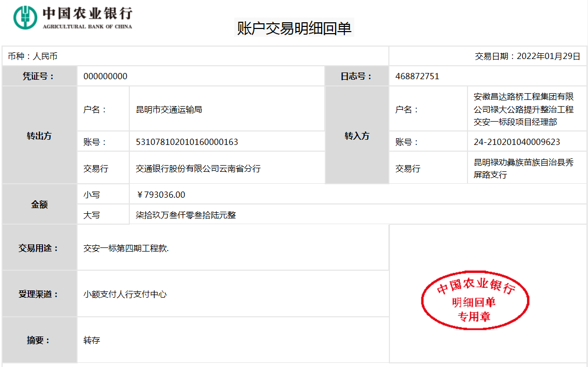Click the log number 468872751
The width and height of the screenshot is (588, 367).
(x=417, y=76)
